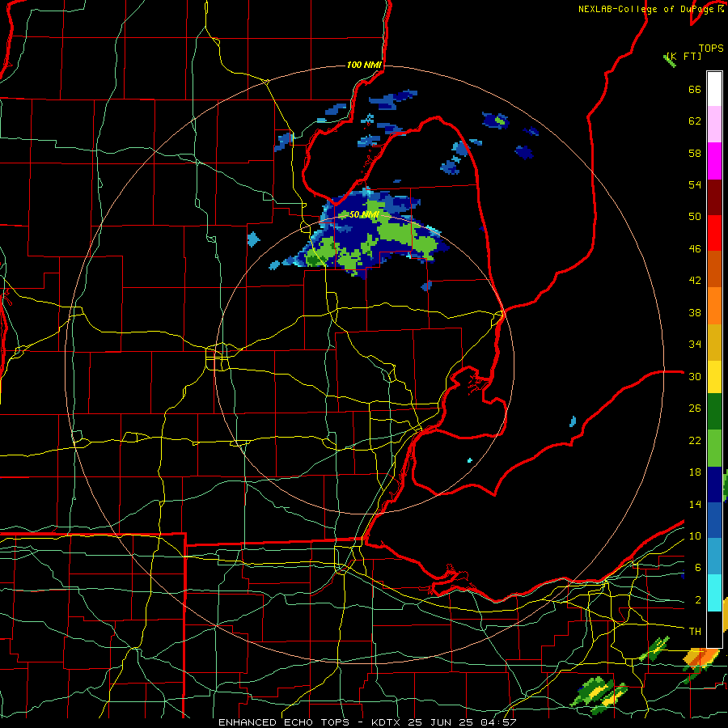This screenshot has width=728, height=728.
Task: Click the dark green legend swatch
Action: click(x=714, y=412)
